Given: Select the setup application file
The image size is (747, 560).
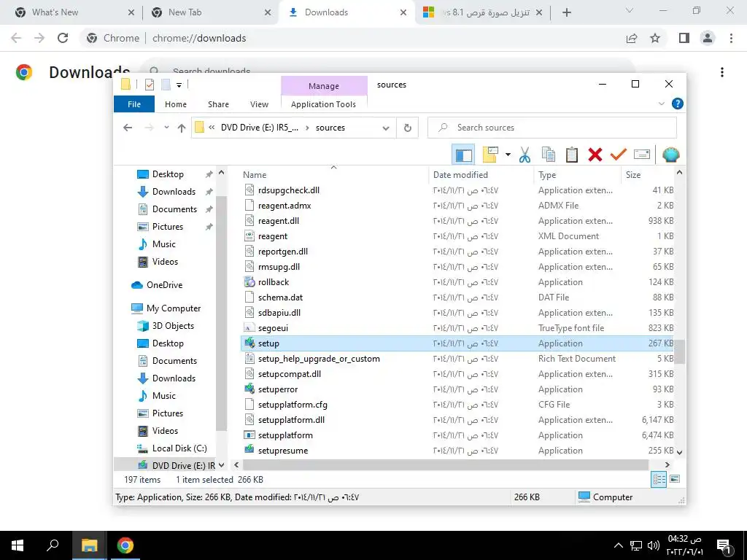Looking at the screenshot, I should (457, 343).
